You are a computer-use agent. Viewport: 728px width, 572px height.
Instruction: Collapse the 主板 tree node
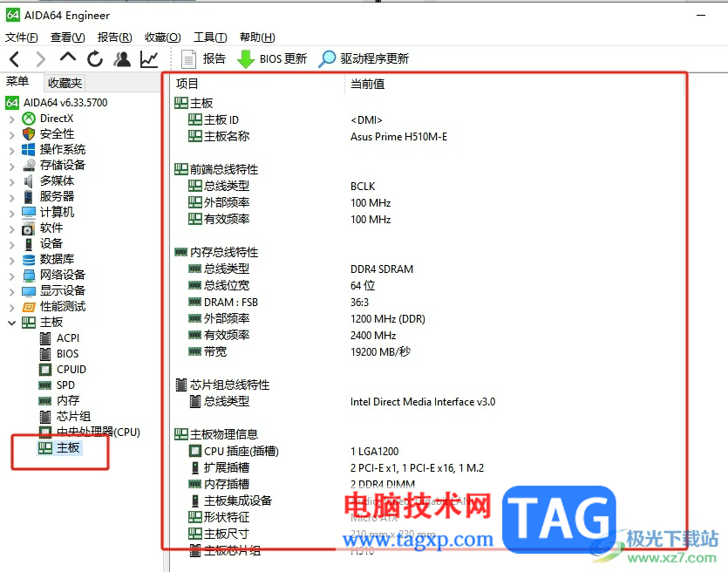coord(11,323)
